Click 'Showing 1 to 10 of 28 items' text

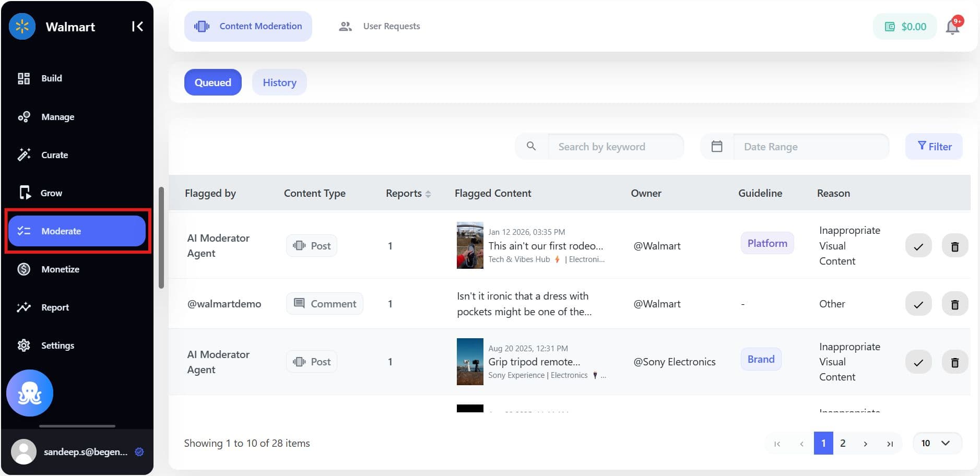coord(247,443)
